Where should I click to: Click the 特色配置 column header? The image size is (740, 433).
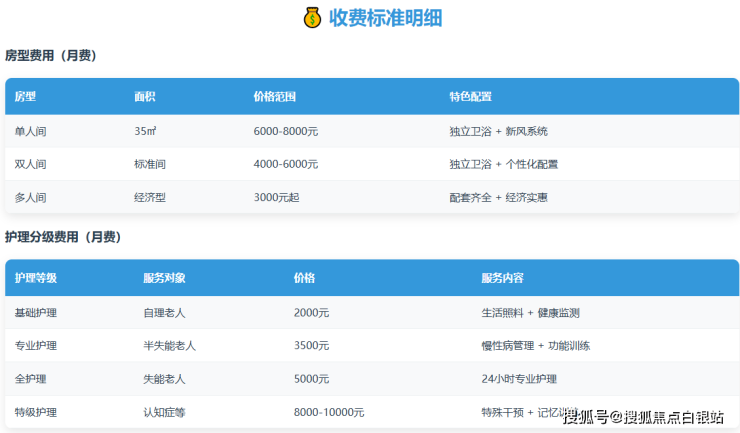[x=470, y=97]
